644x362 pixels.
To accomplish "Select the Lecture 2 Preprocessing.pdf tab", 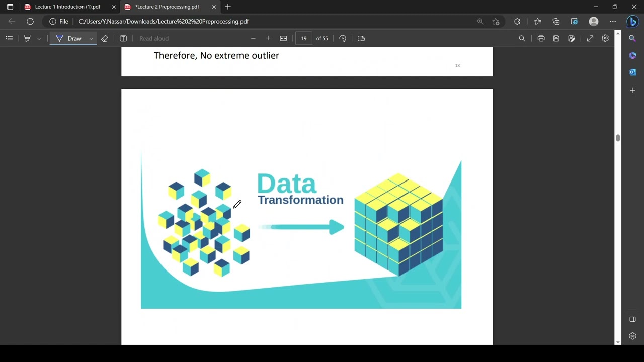I will coord(167,7).
